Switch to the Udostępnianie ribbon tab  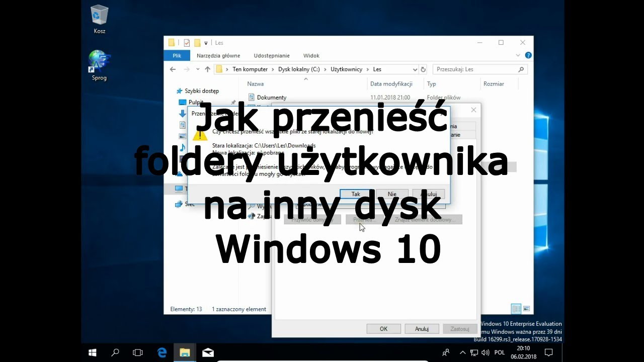tap(272, 56)
